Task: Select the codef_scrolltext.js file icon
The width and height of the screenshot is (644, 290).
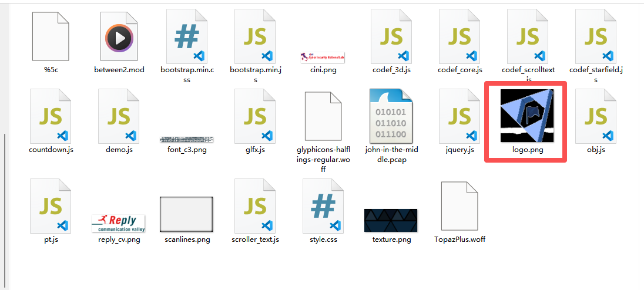Action: coord(528,36)
